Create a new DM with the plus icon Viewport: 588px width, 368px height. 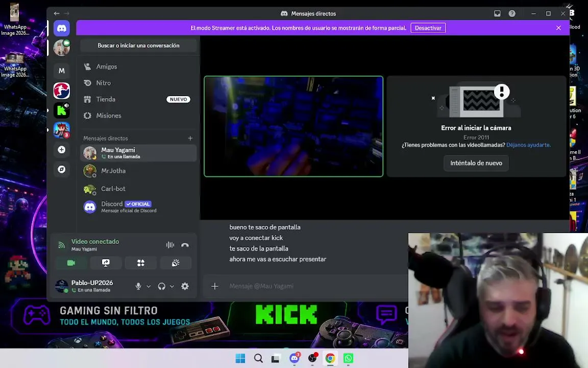tap(190, 138)
